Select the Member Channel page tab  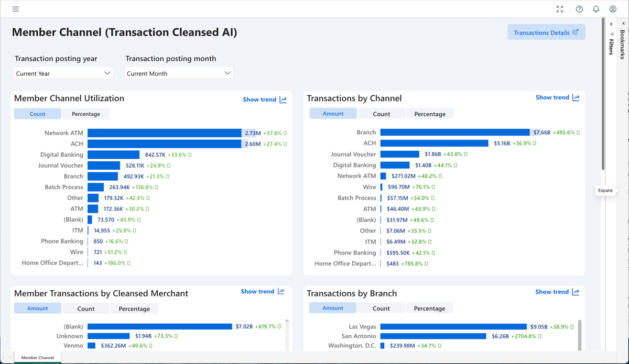click(x=38, y=358)
